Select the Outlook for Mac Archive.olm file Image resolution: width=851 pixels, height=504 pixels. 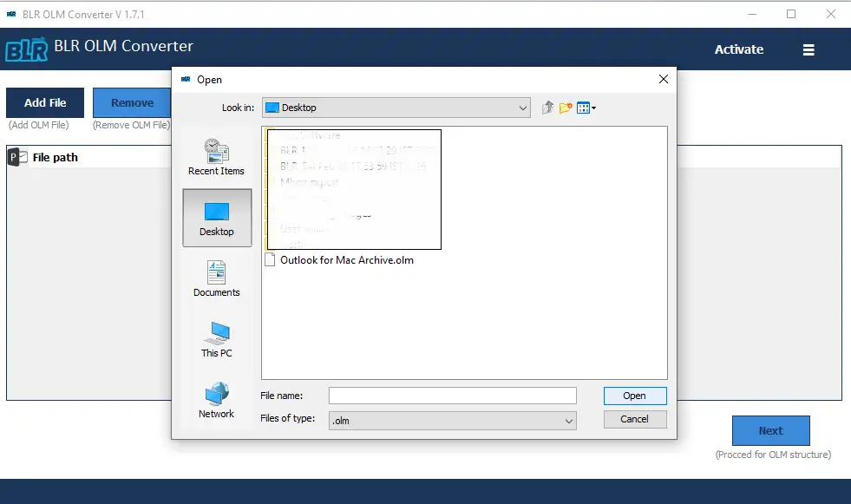pyautogui.click(x=343, y=259)
